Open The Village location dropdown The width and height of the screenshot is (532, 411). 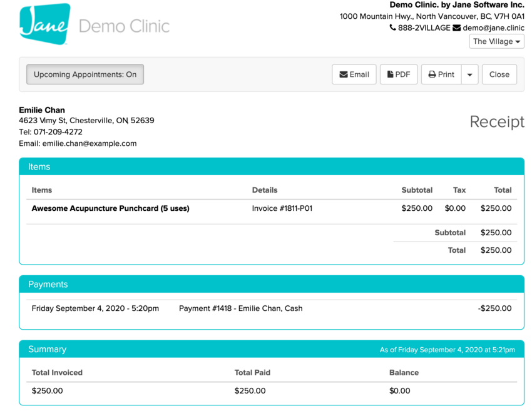pyautogui.click(x=496, y=41)
